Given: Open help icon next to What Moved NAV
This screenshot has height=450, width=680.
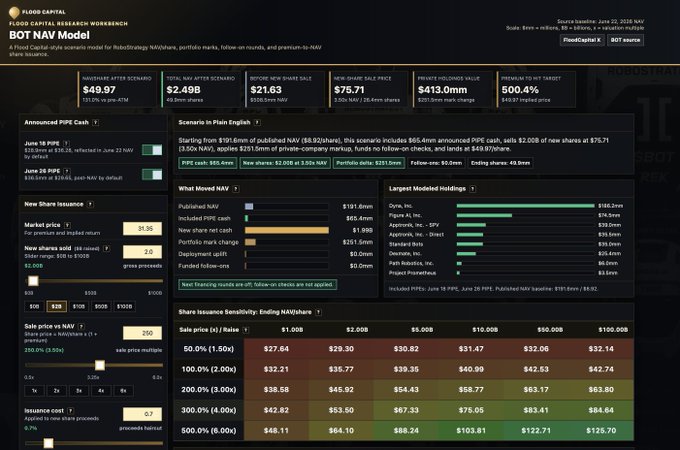Looking at the screenshot, I should (x=235, y=189).
